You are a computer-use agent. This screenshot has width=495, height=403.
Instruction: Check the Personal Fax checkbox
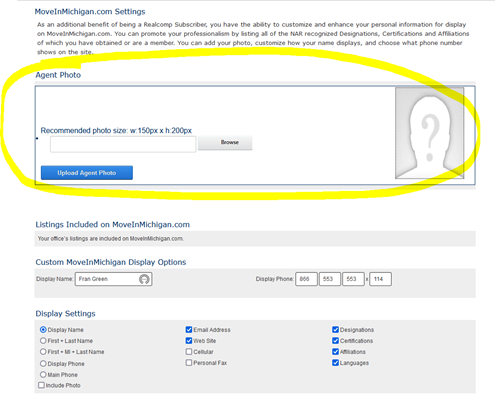click(189, 363)
